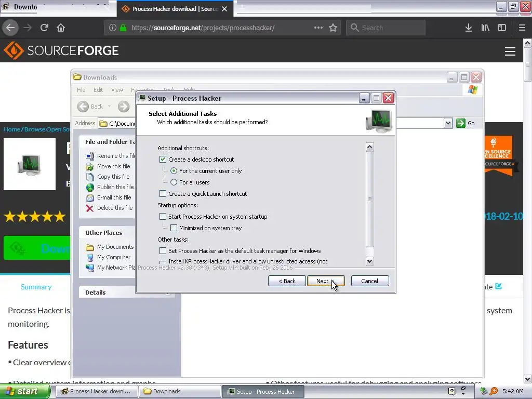Screen dimensions: 532x399
Task: Click Back arrow in Downloads window
Action: point(83,107)
